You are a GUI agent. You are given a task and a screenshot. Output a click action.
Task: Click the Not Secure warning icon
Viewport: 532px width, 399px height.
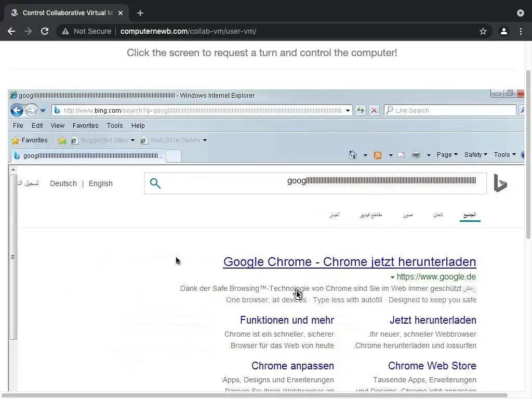(x=65, y=31)
